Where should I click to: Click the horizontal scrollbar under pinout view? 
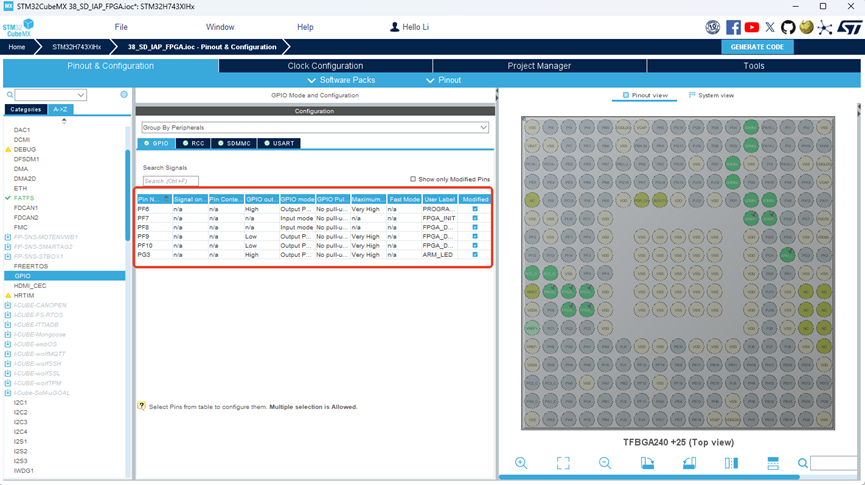pyautogui.click(x=649, y=477)
